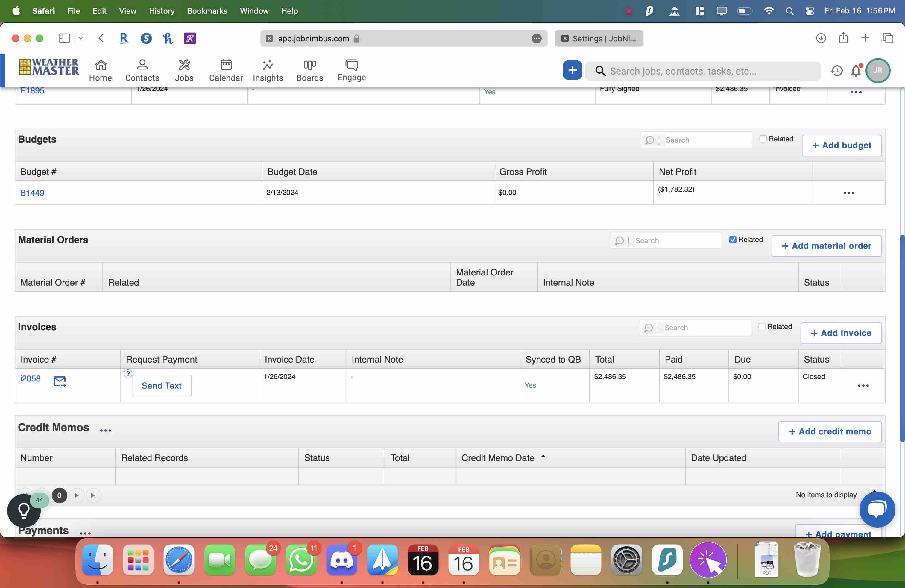
Task: Open the live chat bubble icon
Action: click(877, 509)
